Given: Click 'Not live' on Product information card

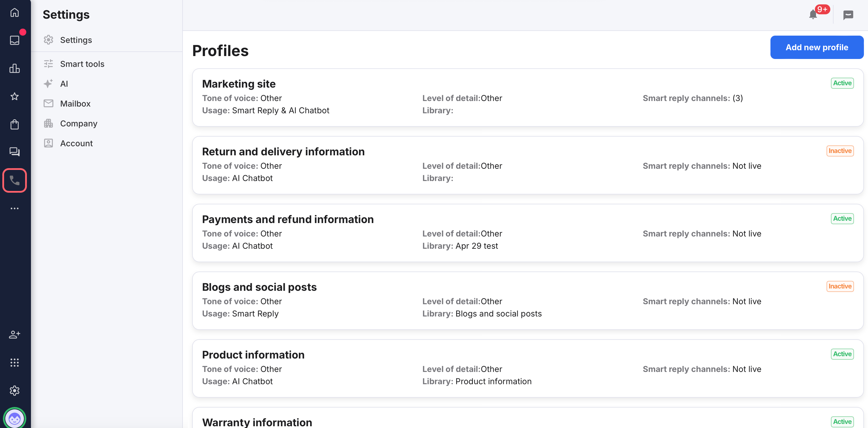Looking at the screenshot, I should tap(747, 369).
